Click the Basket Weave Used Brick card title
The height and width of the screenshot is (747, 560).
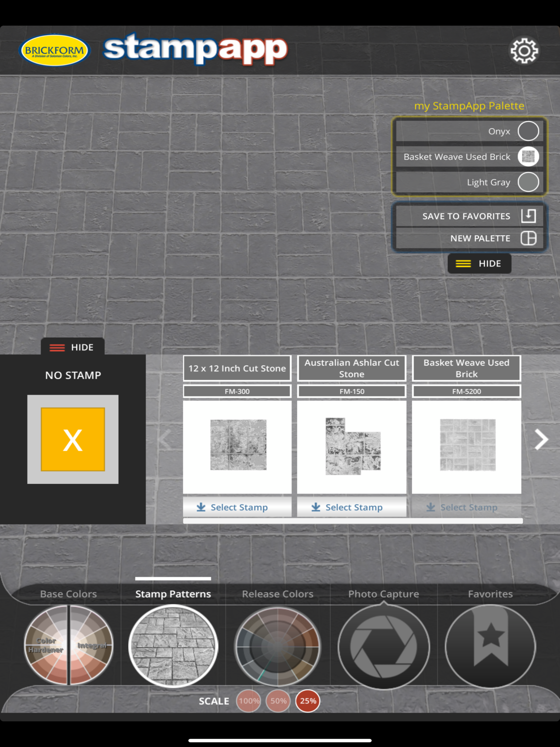(x=466, y=368)
